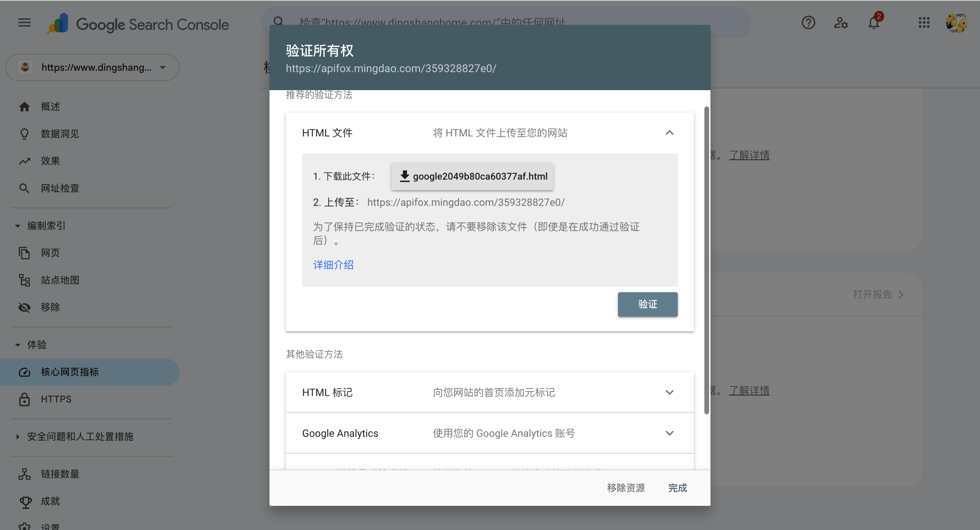Open the Google apps grid icon
Screen dimensions: 980x530
click(924, 23)
